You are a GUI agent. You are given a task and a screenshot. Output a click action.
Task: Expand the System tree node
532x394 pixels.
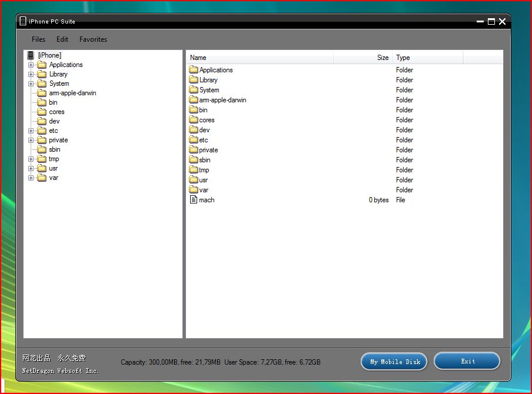click(x=31, y=84)
